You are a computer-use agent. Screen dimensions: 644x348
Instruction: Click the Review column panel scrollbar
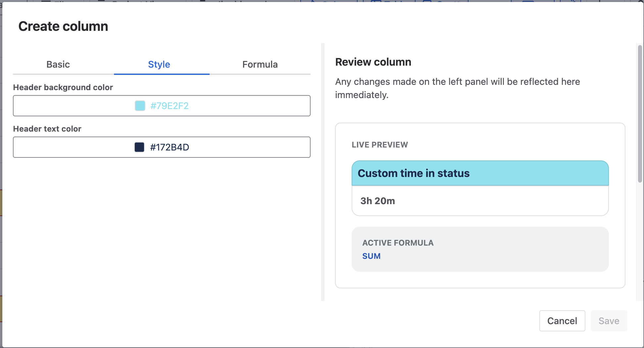(x=640, y=113)
